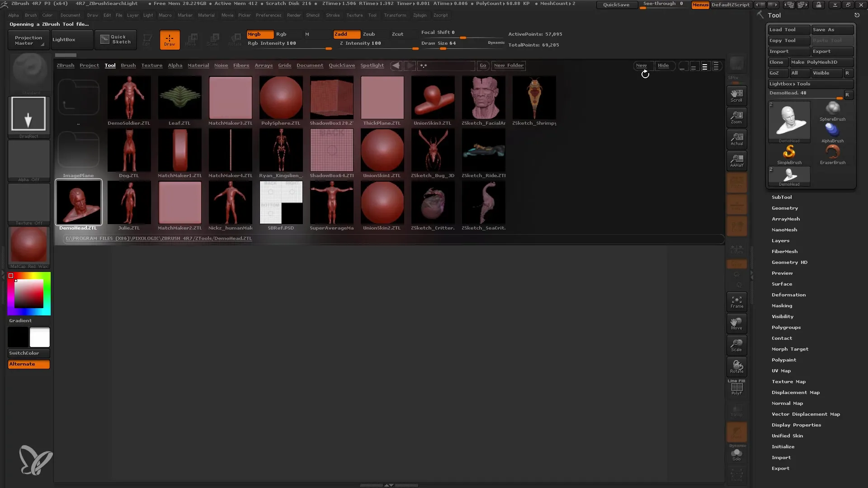The width and height of the screenshot is (868, 488).
Task: Expand the SubTool panel section
Action: point(782,197)
